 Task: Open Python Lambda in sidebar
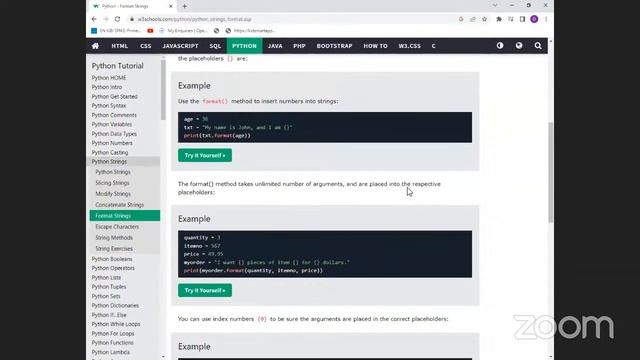(x=111, y=352)
